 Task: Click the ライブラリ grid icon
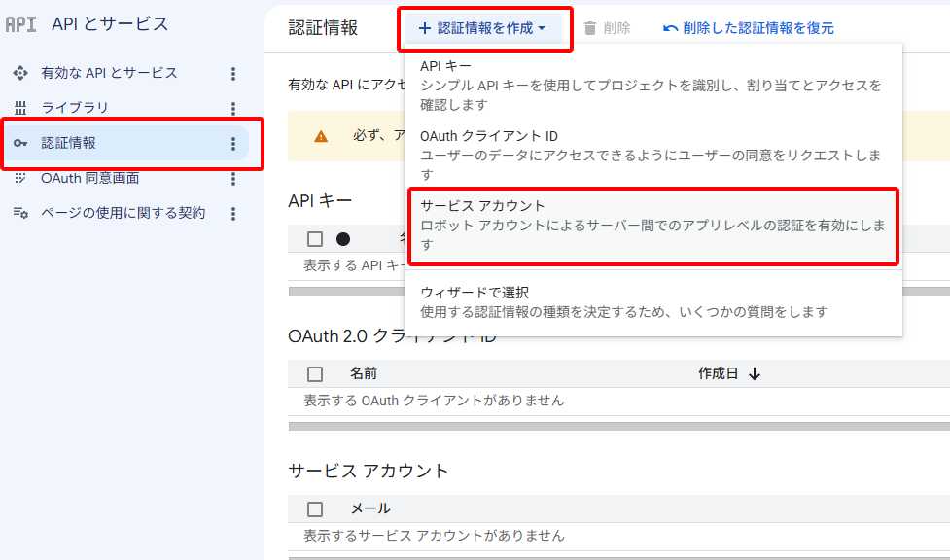20,108
